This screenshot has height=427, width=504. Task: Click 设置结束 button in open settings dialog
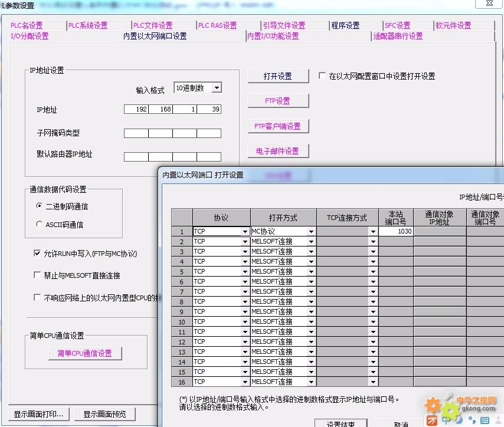341,423
